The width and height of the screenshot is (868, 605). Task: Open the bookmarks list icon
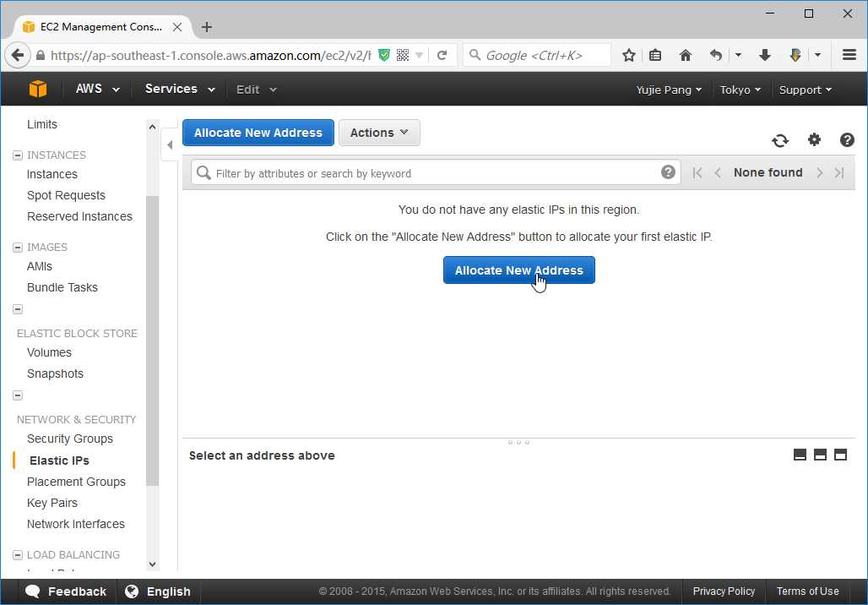click(x=655, y=56)
